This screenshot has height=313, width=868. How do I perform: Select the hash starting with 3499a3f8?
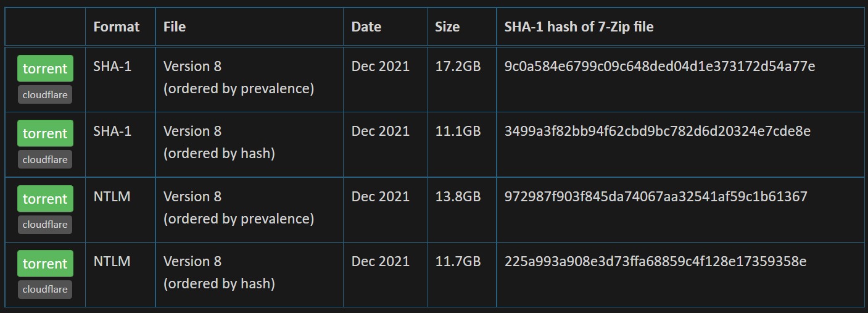click(x=657, y=131)
